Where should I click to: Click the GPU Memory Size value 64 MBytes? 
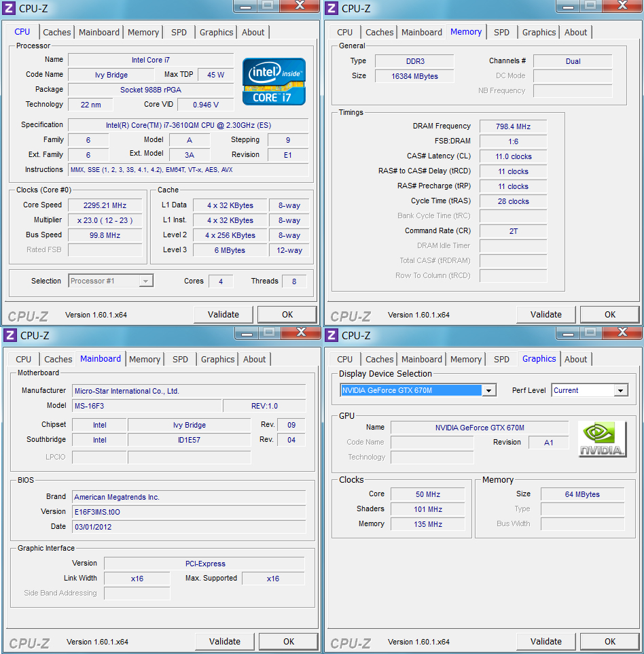point(582,494)
